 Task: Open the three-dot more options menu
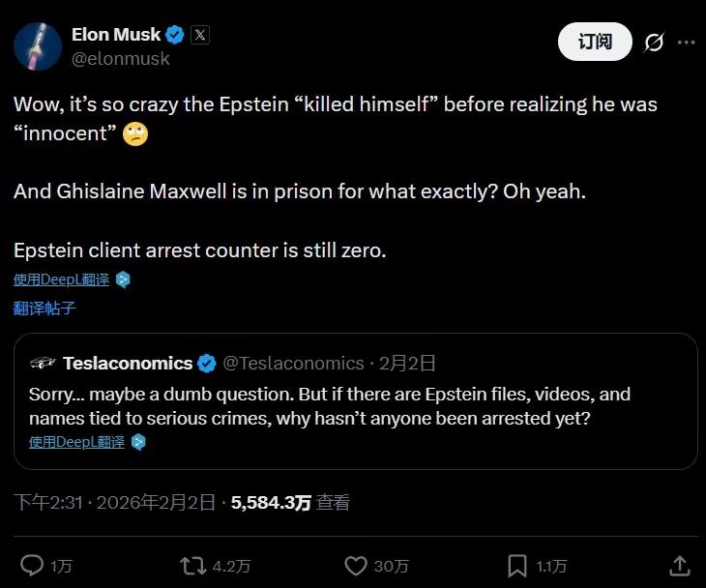click(x=686, y=43)
